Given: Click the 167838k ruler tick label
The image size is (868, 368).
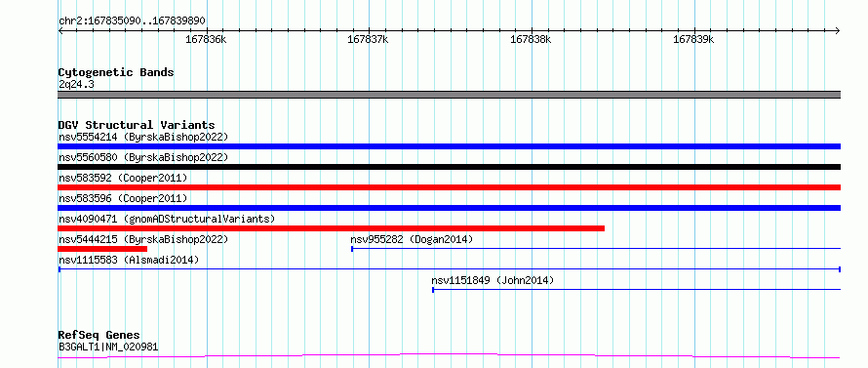Looking at the screenshot, I should point(531,40).
